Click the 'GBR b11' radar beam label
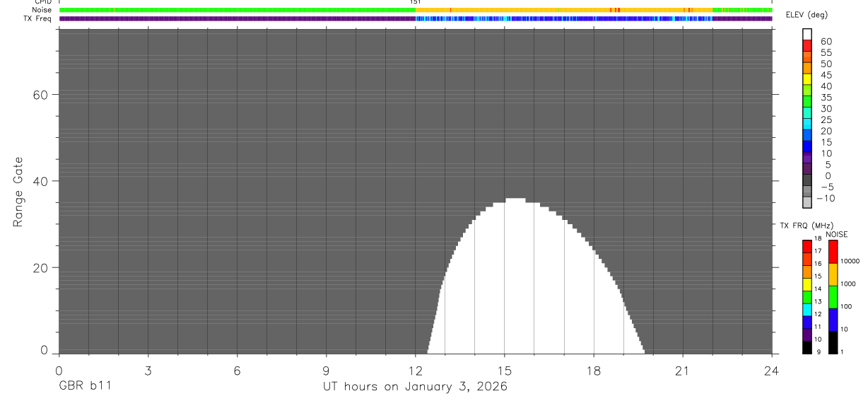 tap(84, 387)
